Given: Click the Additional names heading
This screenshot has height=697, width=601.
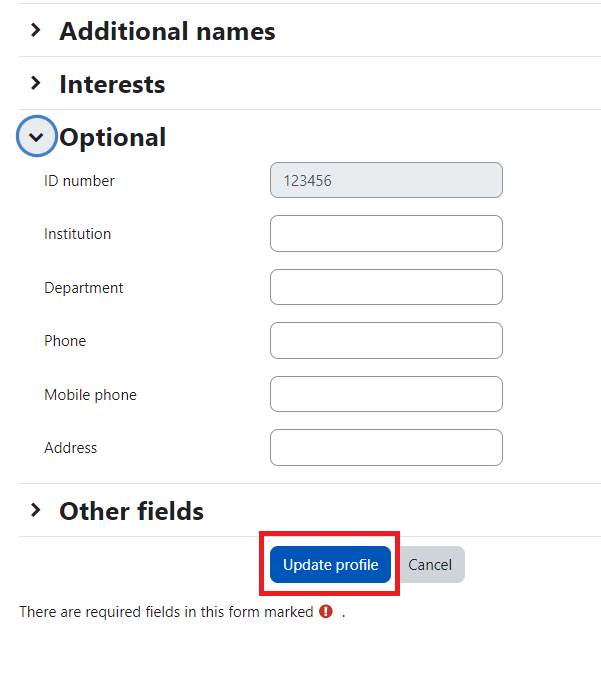Looking at the screenshot, I should click(167, 31).
